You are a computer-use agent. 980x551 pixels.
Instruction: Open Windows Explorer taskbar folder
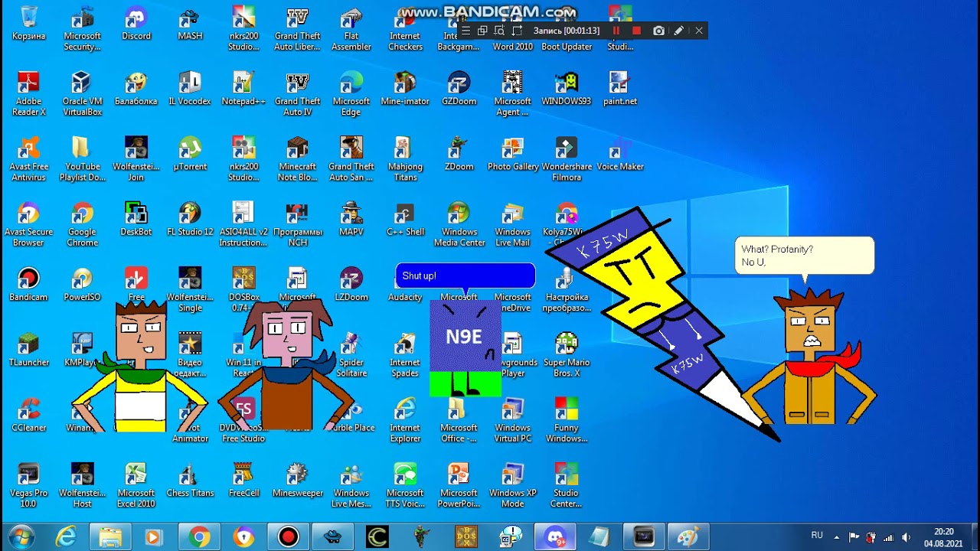pos(110,537)
